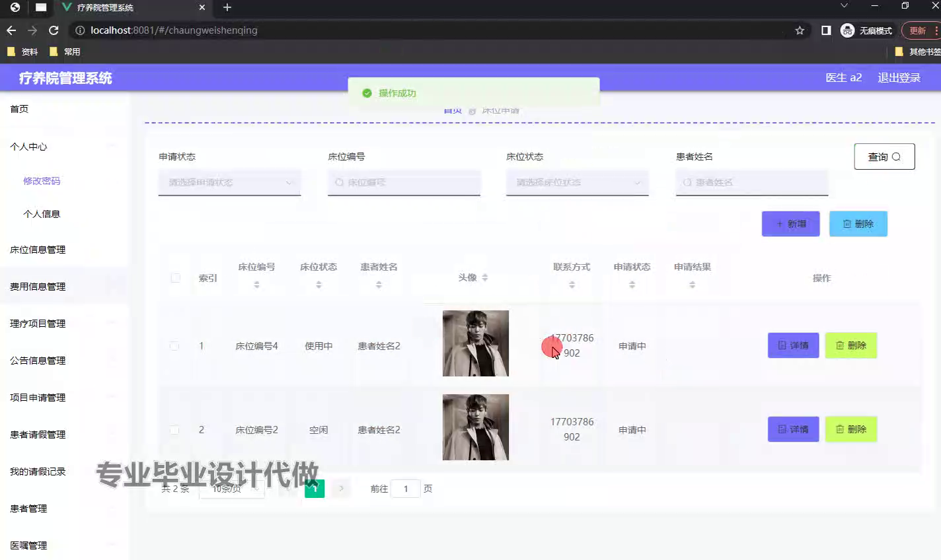Expand the 医嘱管理 sidebar menu
Viewport: 941px width, 560px height.
click(64, 545)
